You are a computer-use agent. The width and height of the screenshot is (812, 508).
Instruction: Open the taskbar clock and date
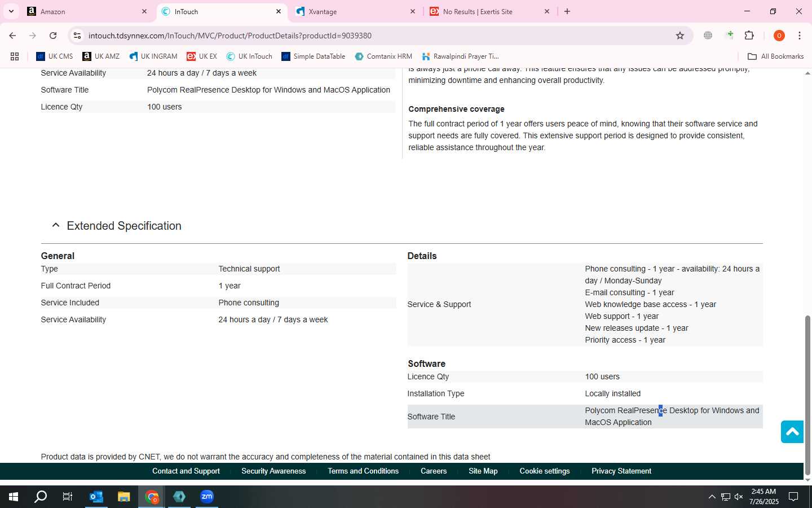tap(764, 497)
